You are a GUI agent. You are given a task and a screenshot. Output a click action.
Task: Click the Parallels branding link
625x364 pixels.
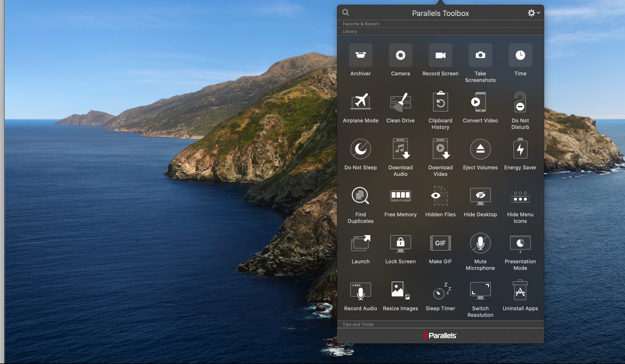click(x=440, y=335)
